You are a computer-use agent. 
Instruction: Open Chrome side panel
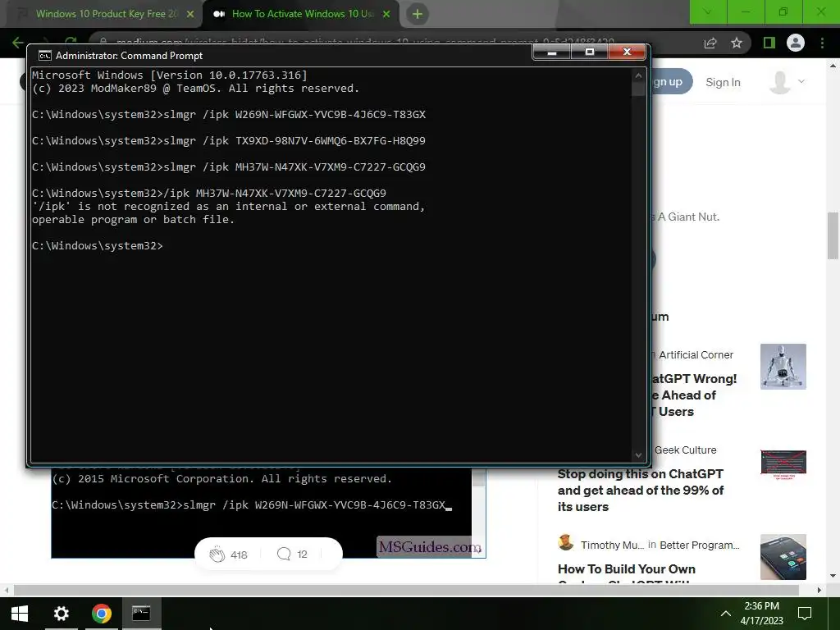coord(769,43)
